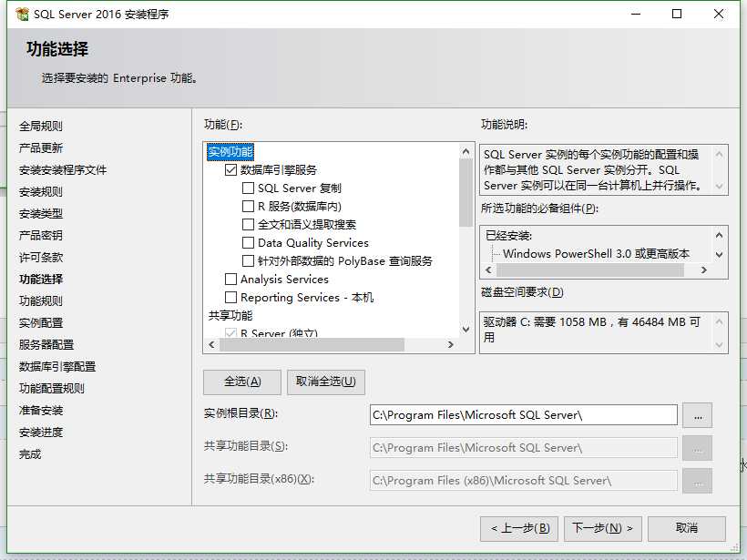
Task: Click the 共享功能目录(x86) path field
Action: pos(523,481)
